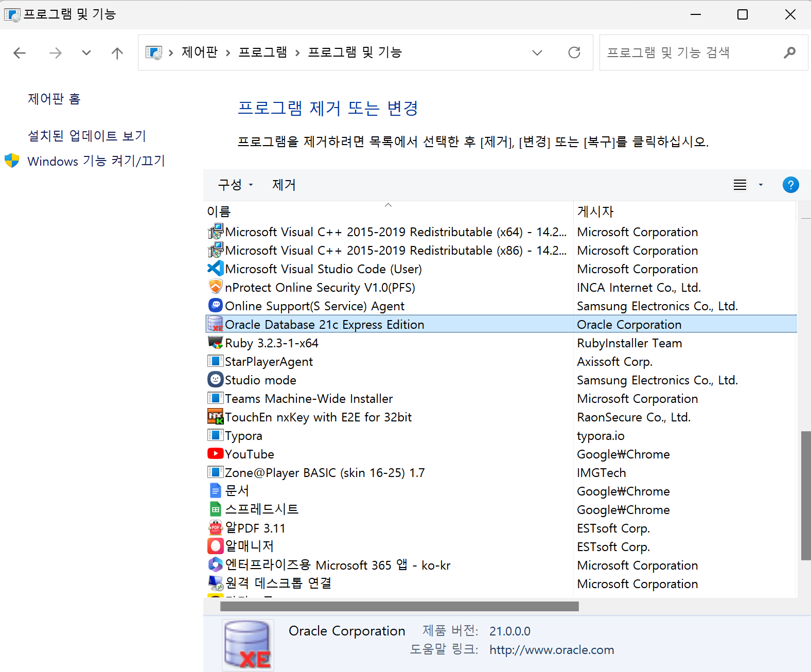The height and width of the screenshot is (672, 811).
Task: Expand the chevron after 프로그램 breadcrumb
Action: pyautogui.click(x=297, y=52)
